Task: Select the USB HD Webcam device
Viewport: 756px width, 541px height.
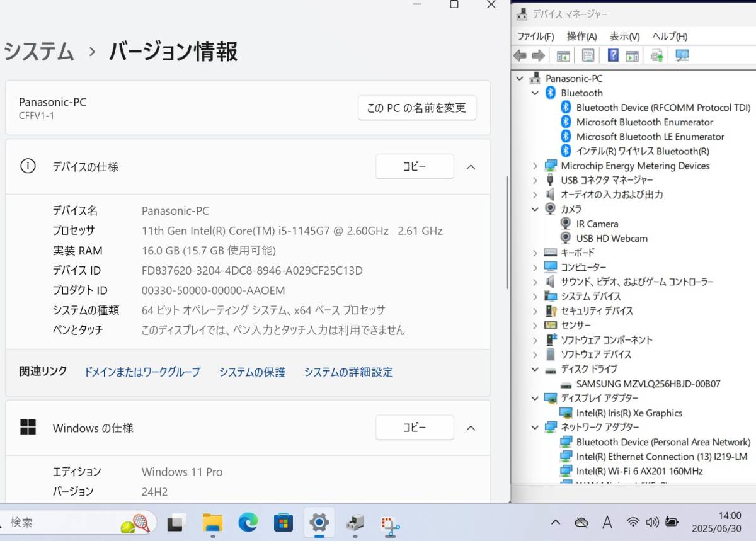Action: [x=611, y=238]
